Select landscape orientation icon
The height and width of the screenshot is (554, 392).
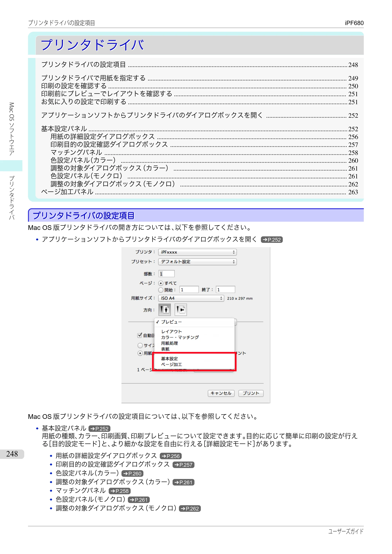[181, 310]
